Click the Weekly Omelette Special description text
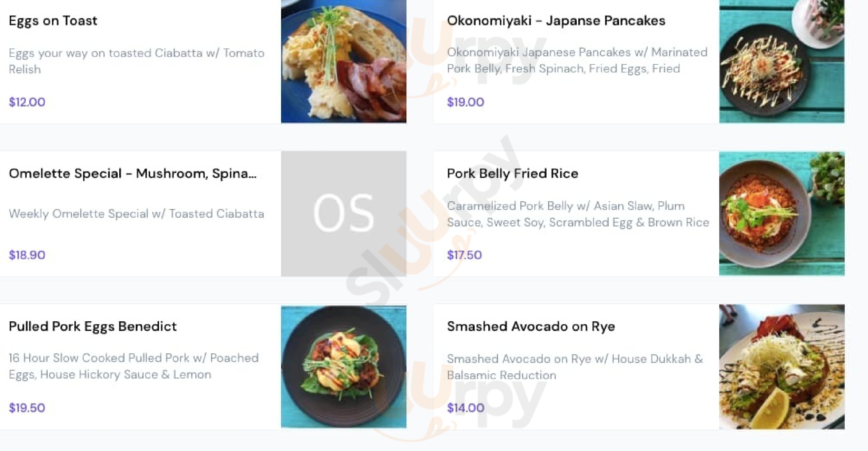 pyautogui.click(x=136, y=214)
